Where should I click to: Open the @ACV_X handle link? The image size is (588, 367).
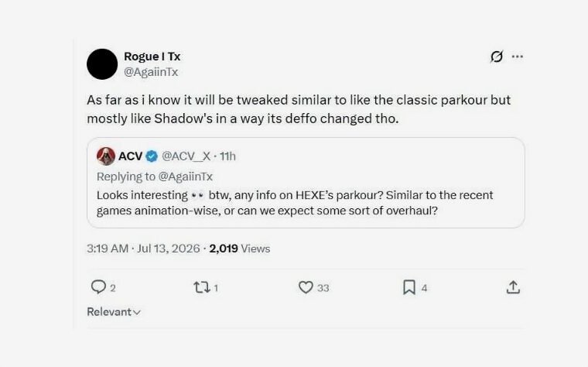pos(186,156)
